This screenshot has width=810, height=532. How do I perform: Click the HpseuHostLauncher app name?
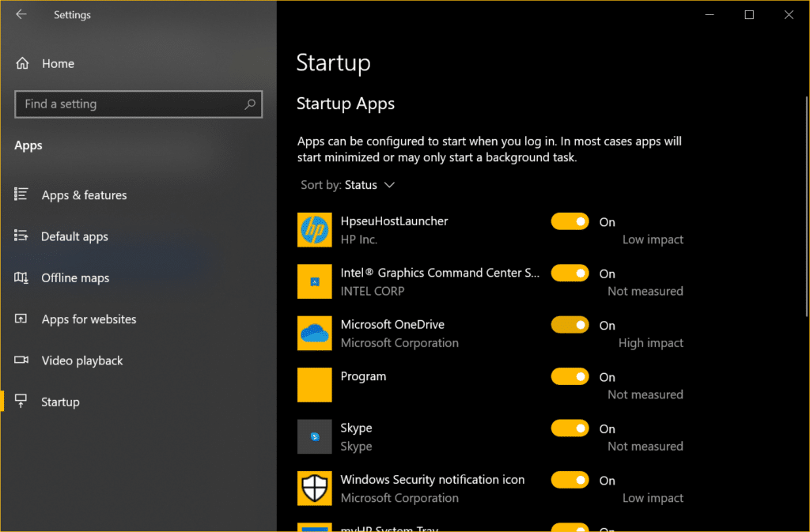coord(394,221)
